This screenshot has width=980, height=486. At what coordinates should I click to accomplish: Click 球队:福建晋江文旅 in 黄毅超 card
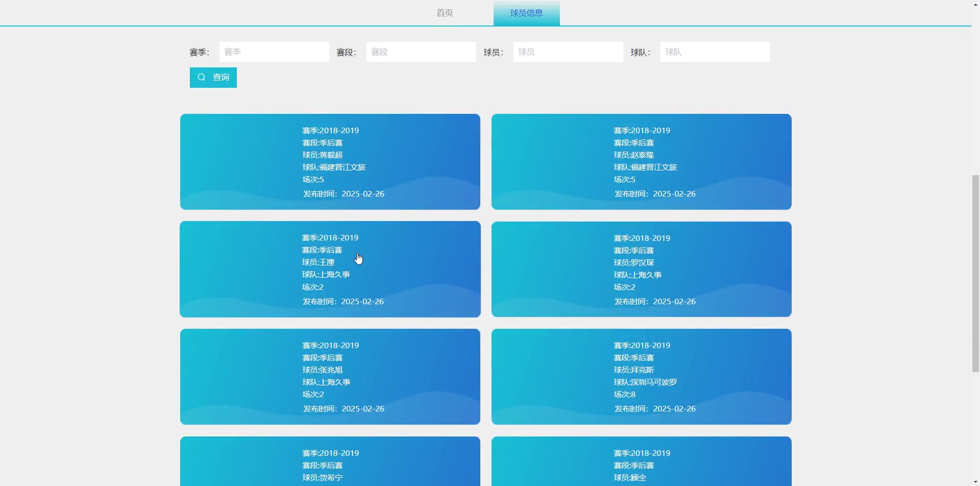tap(334, 167)
